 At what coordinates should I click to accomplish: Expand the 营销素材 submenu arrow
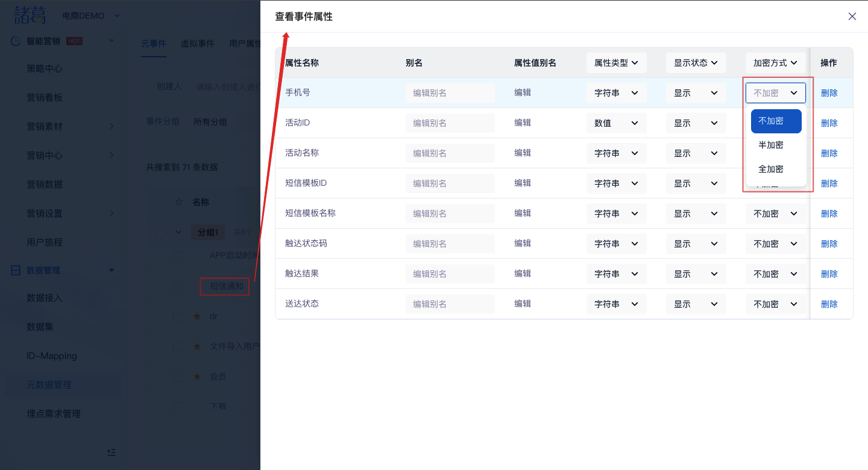click(x=112, y=127)
